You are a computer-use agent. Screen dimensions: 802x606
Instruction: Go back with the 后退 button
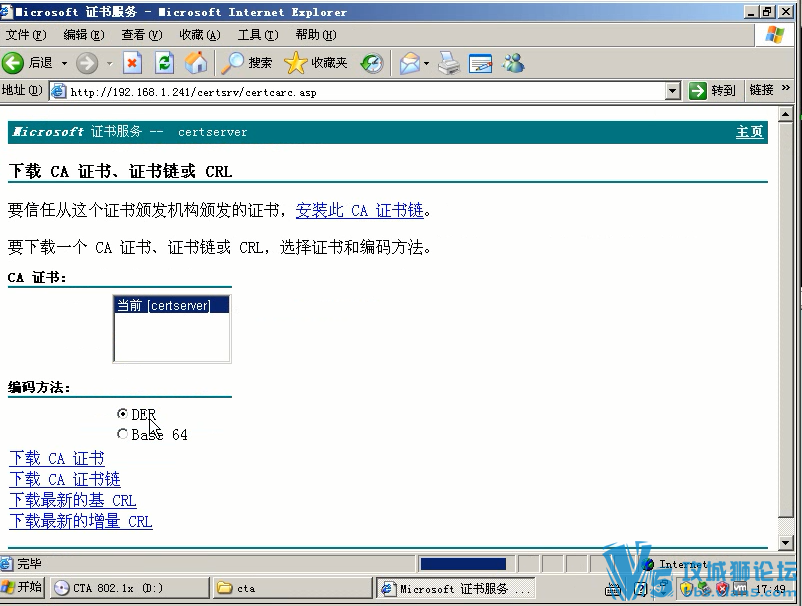pyautogui.click(x=28, y=63)
